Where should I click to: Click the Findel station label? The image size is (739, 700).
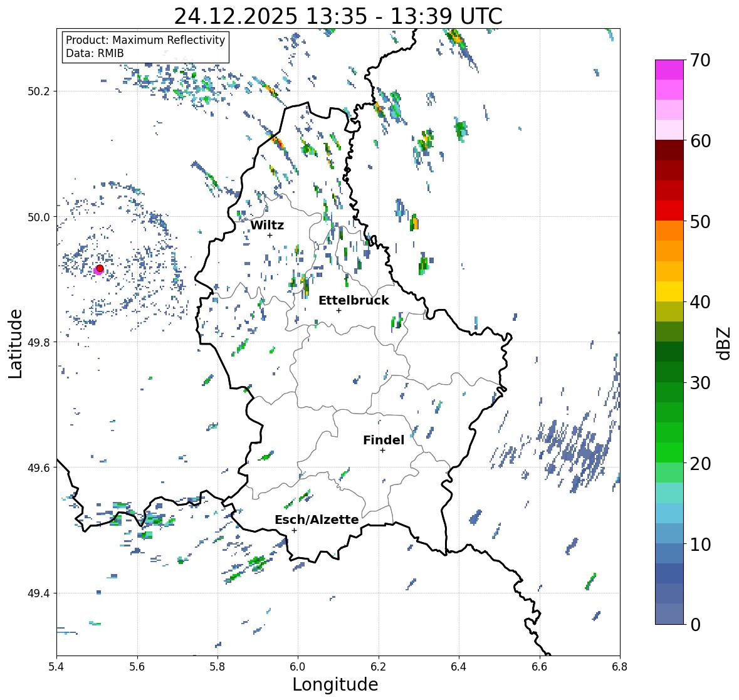point(384,440)
